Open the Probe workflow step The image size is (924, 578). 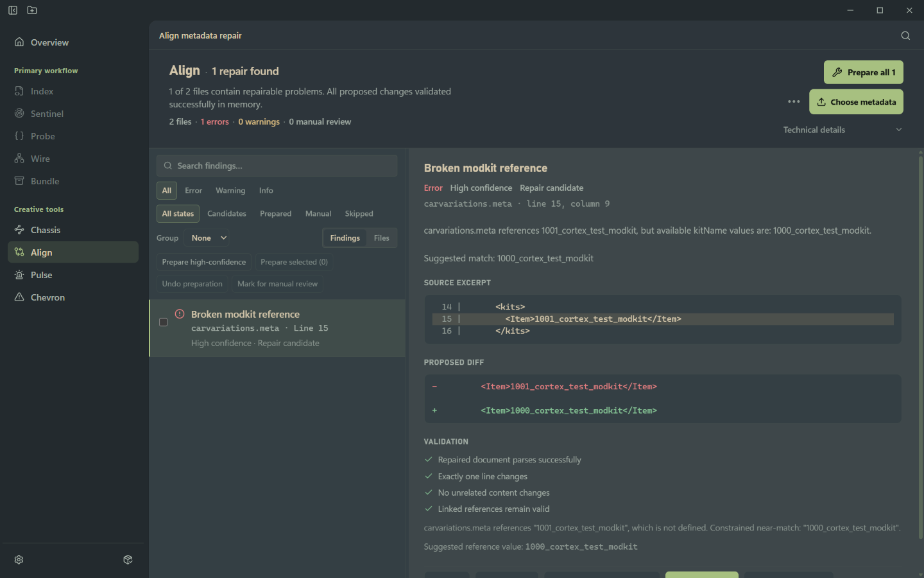pyautogui.click(x=73, y=136)
